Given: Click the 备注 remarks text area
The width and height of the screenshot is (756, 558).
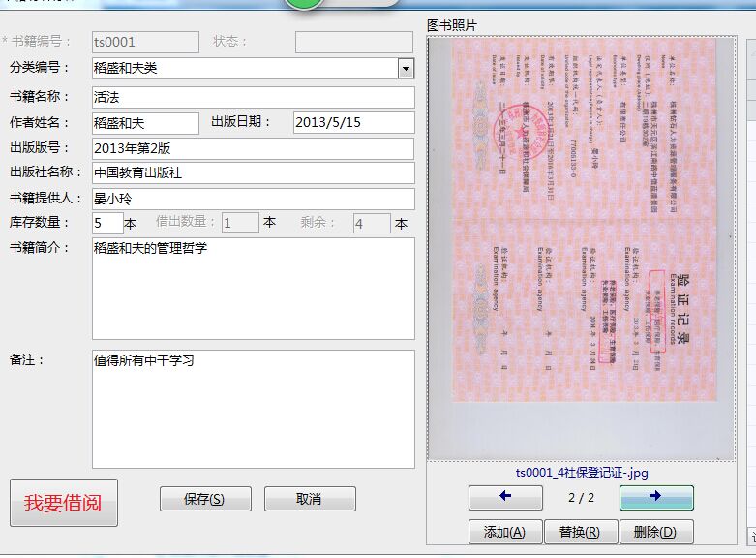Looking at the screenshot, I should click(x=253, y=408).
